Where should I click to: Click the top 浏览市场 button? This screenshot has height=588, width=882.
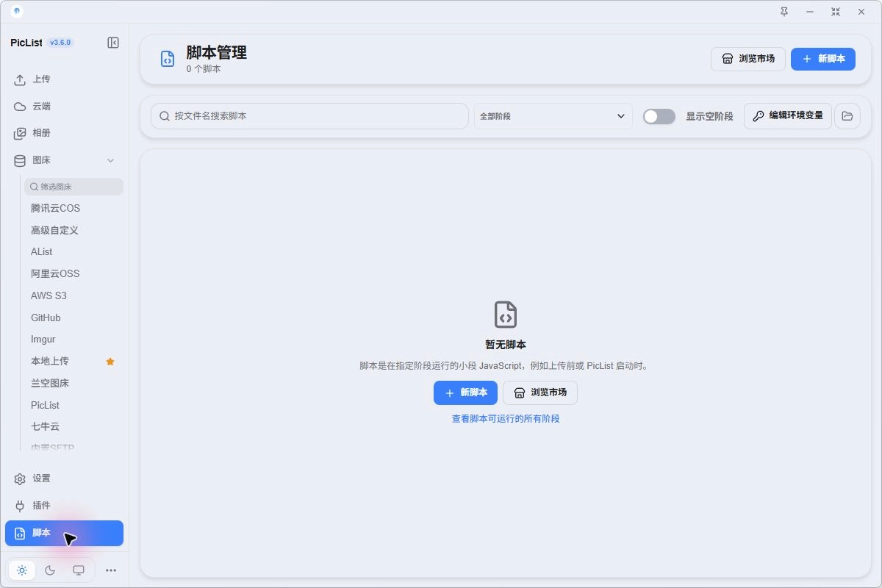click(x=748, y=59)
